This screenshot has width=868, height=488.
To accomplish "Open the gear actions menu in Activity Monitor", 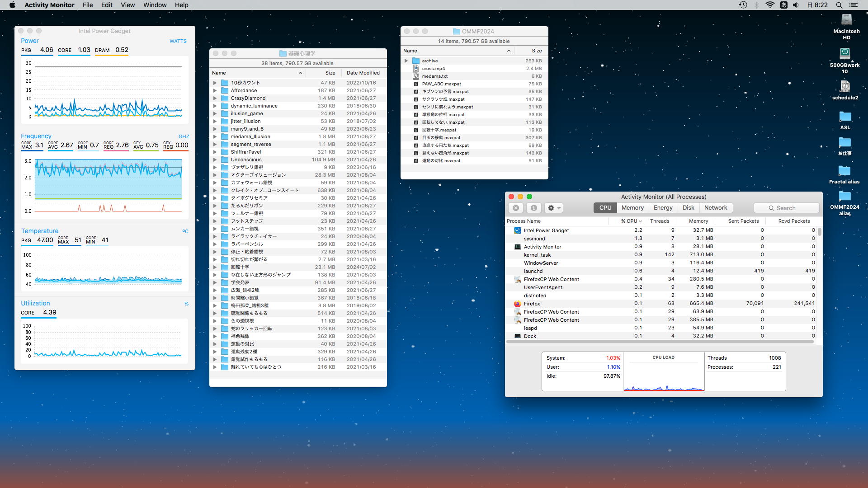I will pos(554,208).
